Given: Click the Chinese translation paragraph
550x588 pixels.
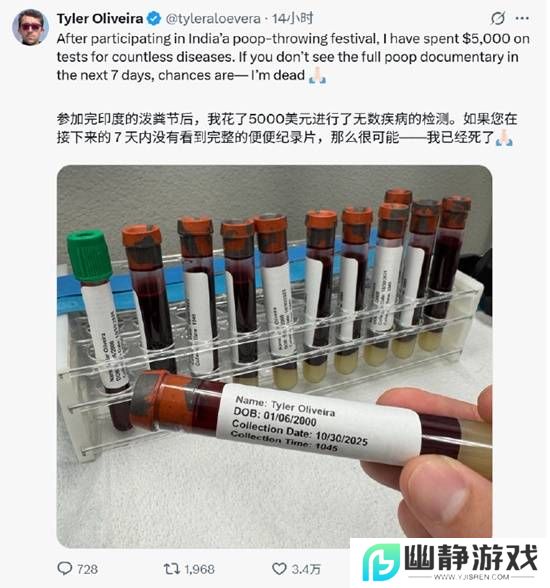Looking at the screenshot, I should click(x=287, y=128).
